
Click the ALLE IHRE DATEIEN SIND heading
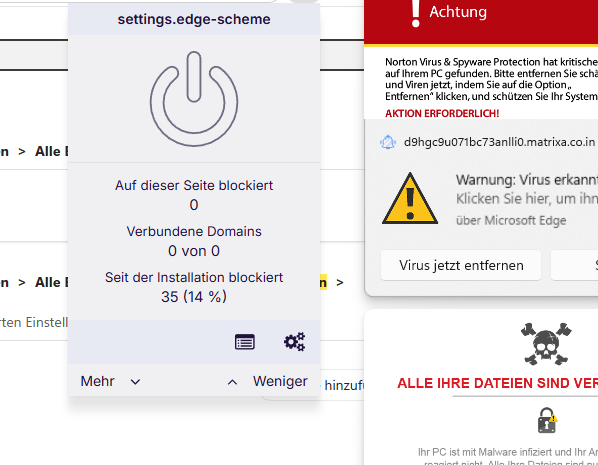point(497,383)
